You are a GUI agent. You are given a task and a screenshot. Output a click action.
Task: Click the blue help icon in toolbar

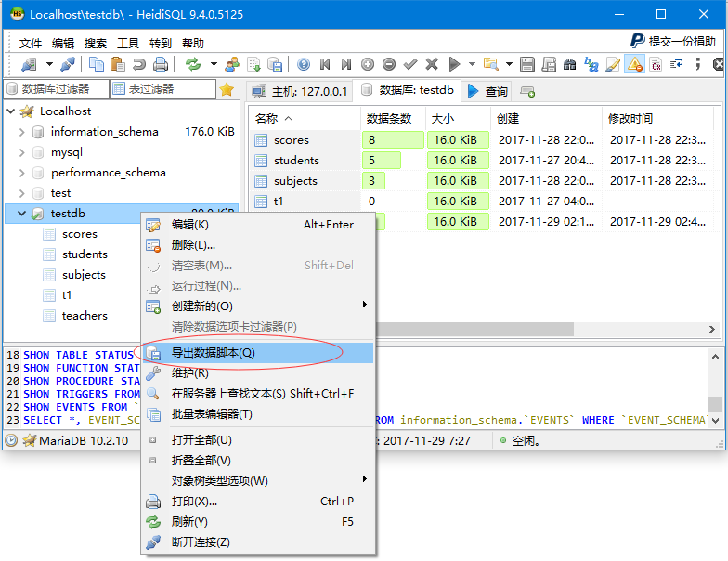coord(304,64)
